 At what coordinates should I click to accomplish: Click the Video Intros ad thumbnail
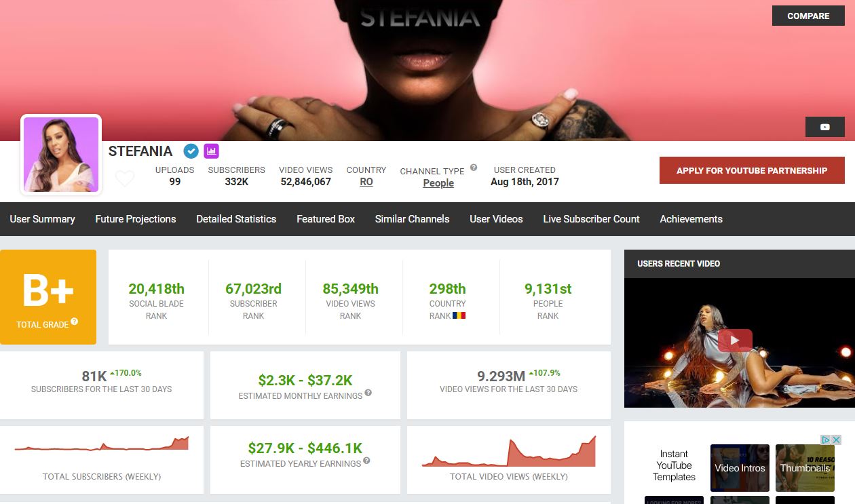740,468
